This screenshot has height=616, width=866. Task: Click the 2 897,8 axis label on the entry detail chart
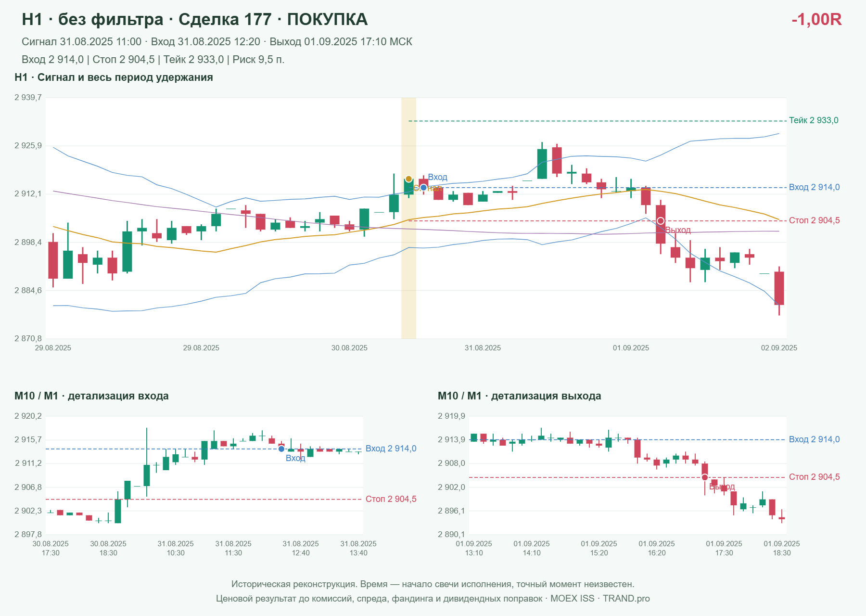point(28,535)
